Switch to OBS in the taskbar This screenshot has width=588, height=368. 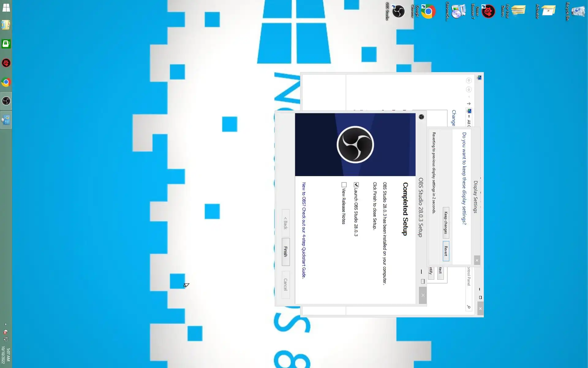6,101
